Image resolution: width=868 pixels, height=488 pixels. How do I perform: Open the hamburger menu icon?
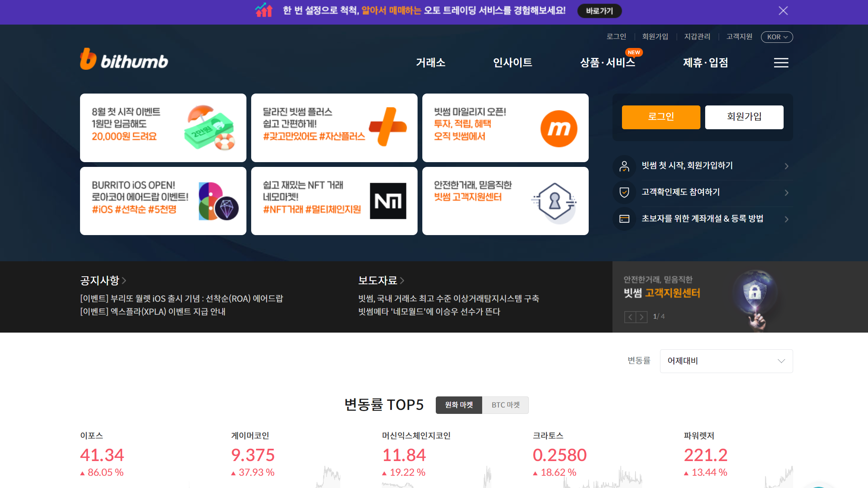coord(781,63)
